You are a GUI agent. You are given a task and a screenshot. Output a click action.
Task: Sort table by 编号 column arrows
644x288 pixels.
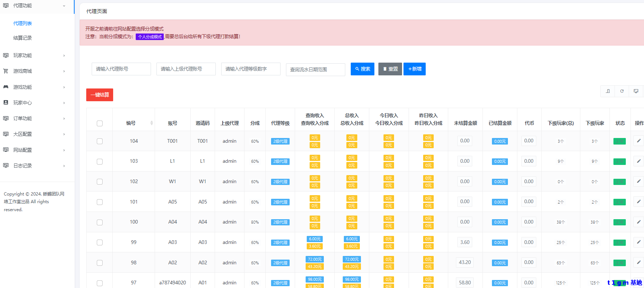tap(152, 123)
